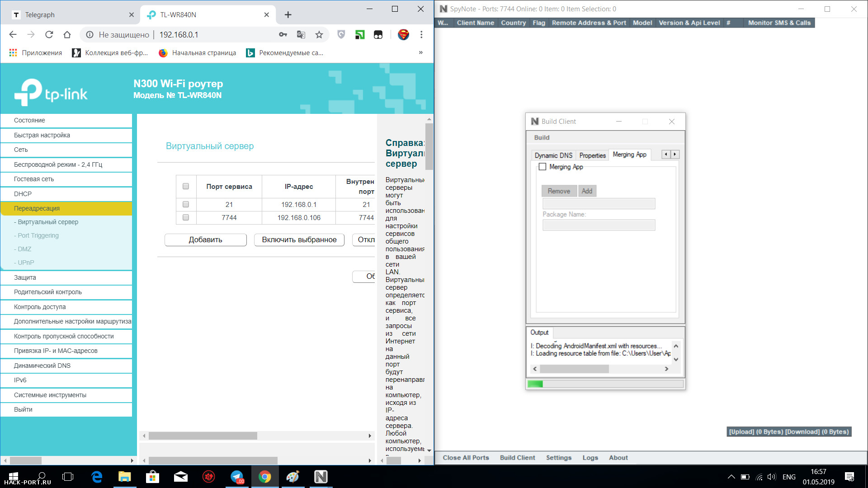Click the saved password key icon
The image size is (868, 488).
pyautogui.click(x=283, y=34)
